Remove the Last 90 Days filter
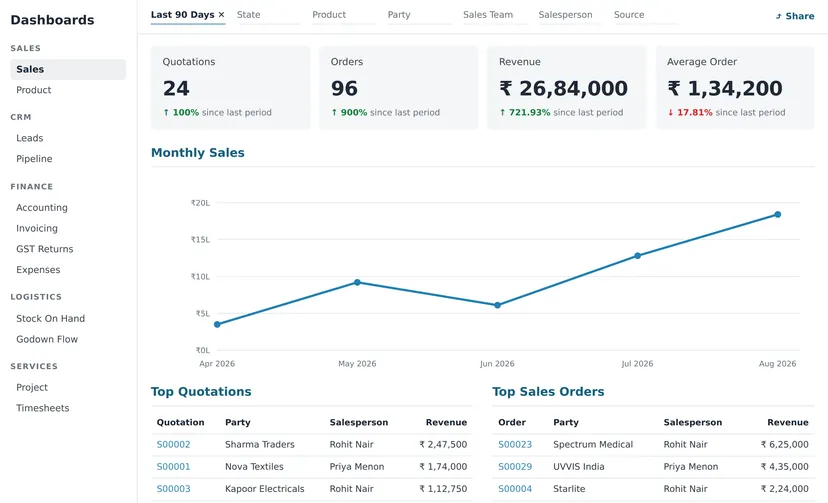 (221, 15)
